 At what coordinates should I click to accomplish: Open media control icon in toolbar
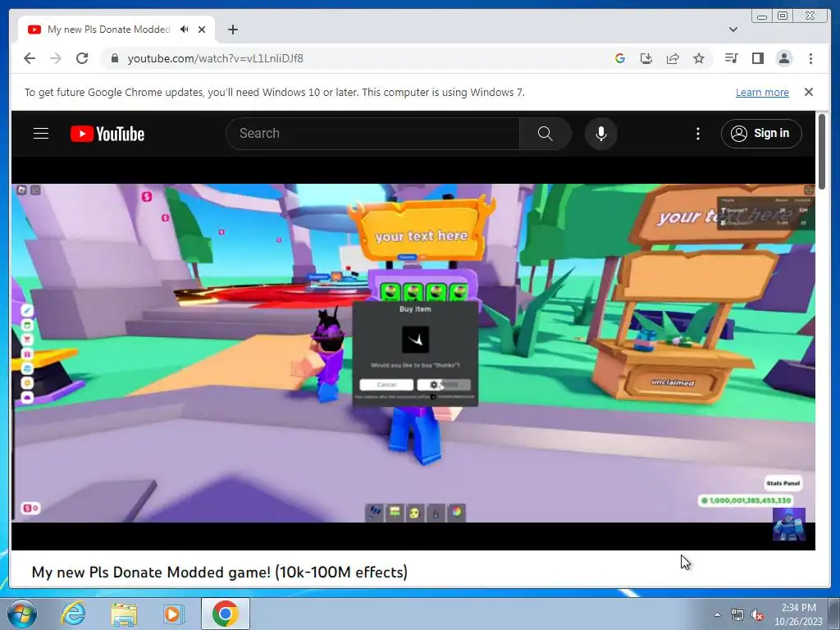click(x=731, y=58)
